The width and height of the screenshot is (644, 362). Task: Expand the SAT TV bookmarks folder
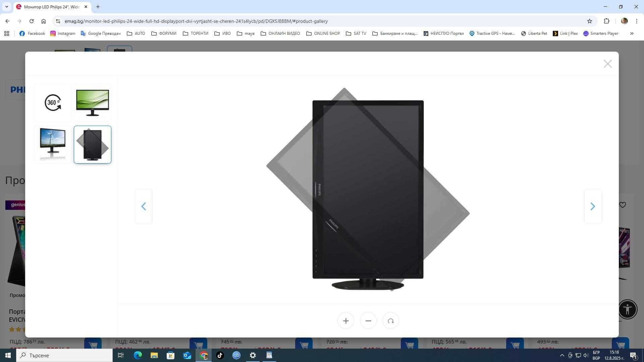[x=356, y=34]
